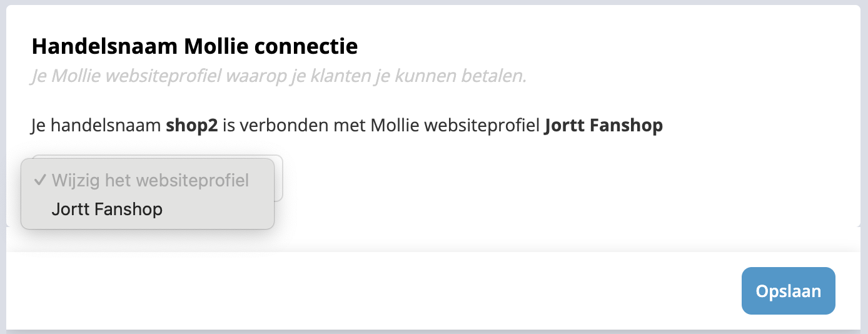This screenshot has width=868, height=334.
Task: Click the select box behind the open menu
Action: pyautogui.click(x=279, y=180)
